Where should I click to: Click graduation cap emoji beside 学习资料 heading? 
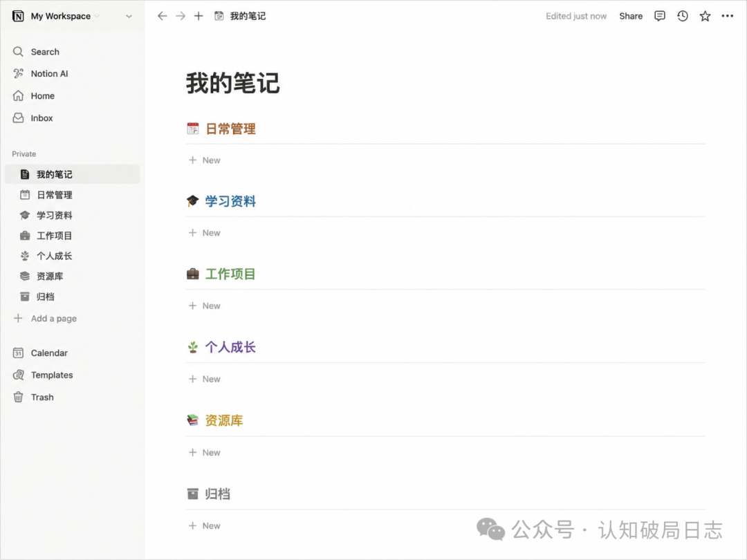[193, 201]
